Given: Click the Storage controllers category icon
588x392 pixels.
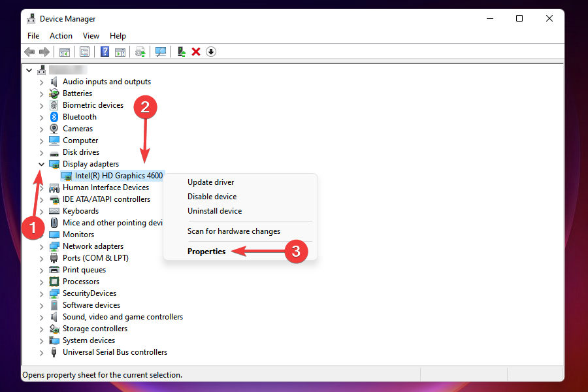Looking at the screenshot, I should tap(54, 329).
